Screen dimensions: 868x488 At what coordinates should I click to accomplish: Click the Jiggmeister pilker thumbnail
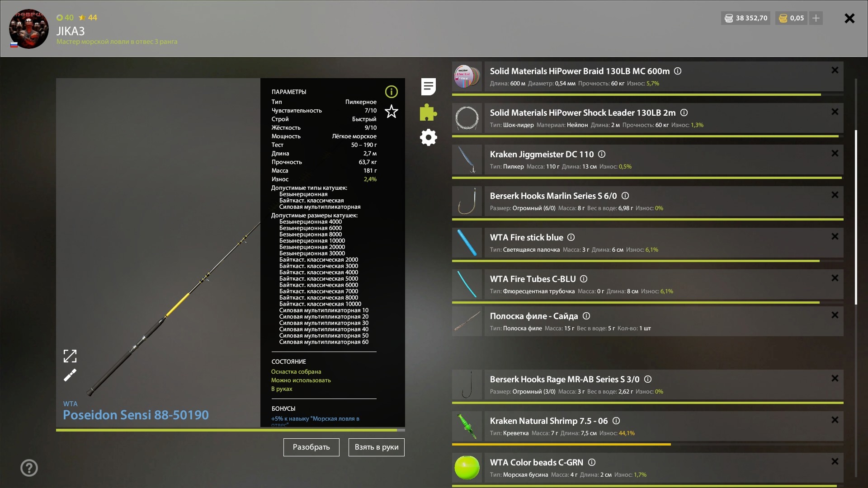(x=467, y=160)
